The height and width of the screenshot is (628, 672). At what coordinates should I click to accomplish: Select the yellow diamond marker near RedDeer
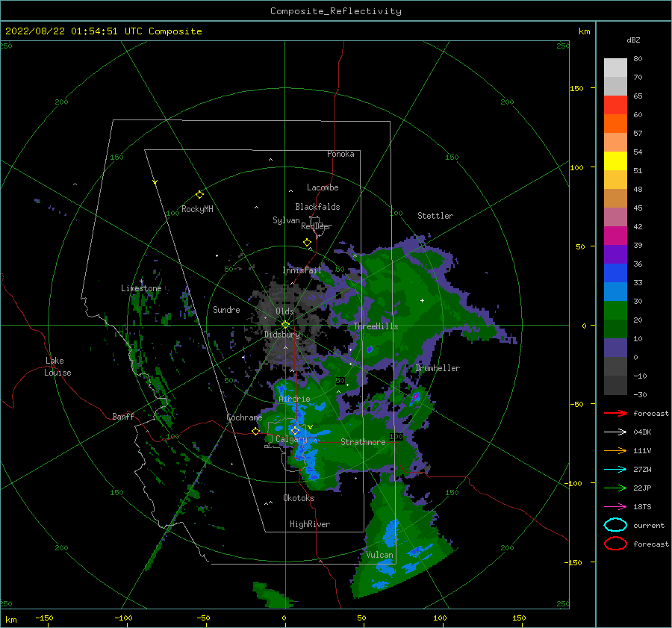click(307, 243)
